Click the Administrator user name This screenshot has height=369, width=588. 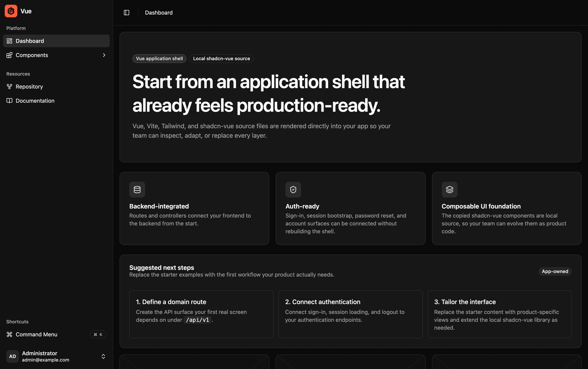click(40, 353)
